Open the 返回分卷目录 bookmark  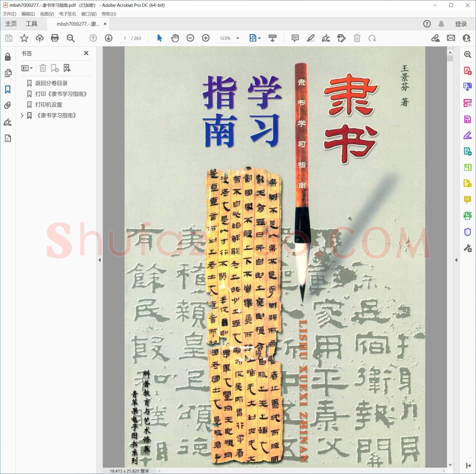coord(51,83)
